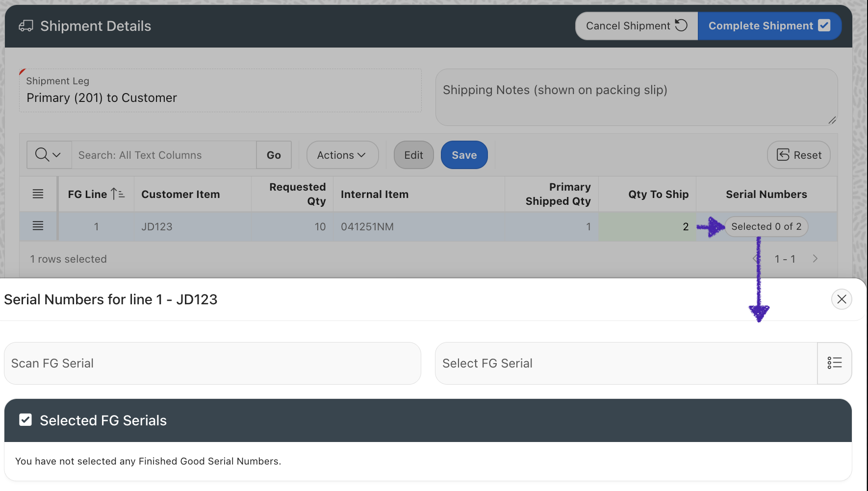Click the shipment truck icon in the header
Screen dimensions: 868x491
(26, 26)
